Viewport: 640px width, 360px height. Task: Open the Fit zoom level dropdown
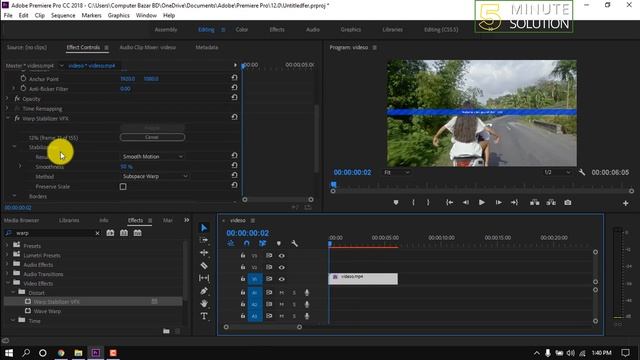[397, 172]
